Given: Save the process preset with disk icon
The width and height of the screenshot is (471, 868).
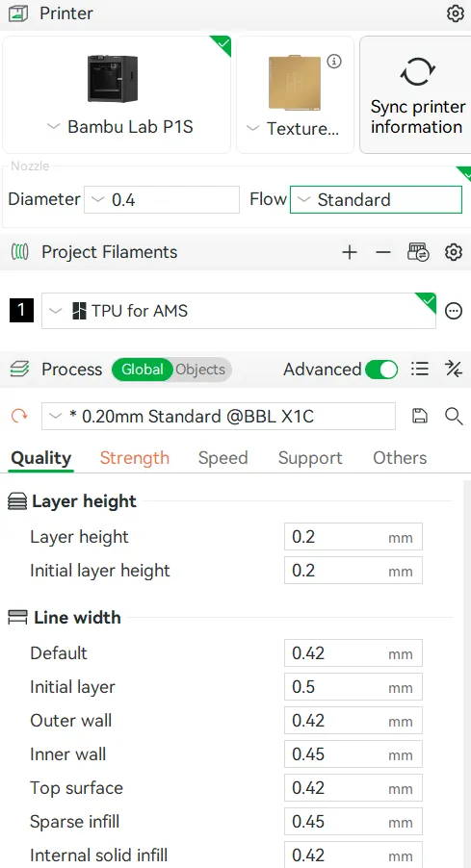Looking at the screenshot, I should [x=420, y=417].
